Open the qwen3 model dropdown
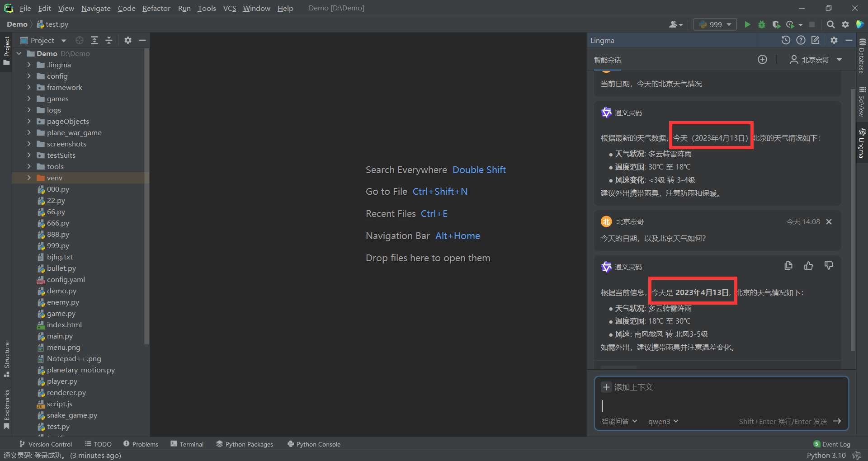The height and width of the screenshot is (461, 868). pyautogui.click(x=663, y=421)
